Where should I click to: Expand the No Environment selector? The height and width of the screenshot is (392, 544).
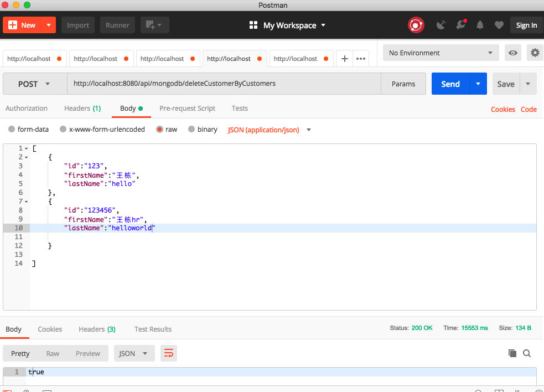441,53
